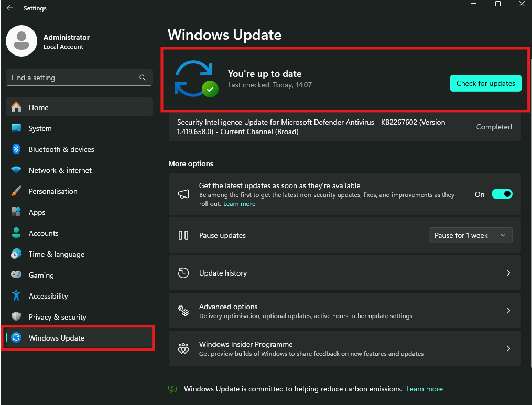Select Apps in sidebar
532x405 pixels.
pos(79,212)
